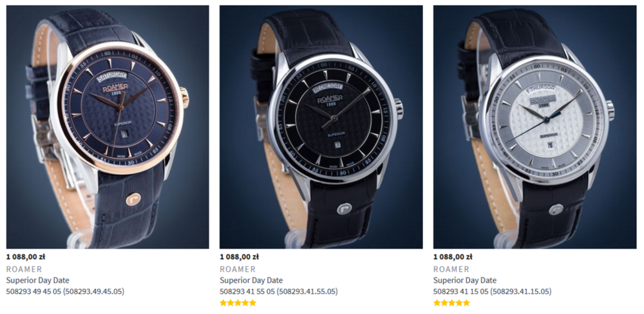
Task: Open Superior Day Date title for blue watch
Action: (x=37, y=280)
